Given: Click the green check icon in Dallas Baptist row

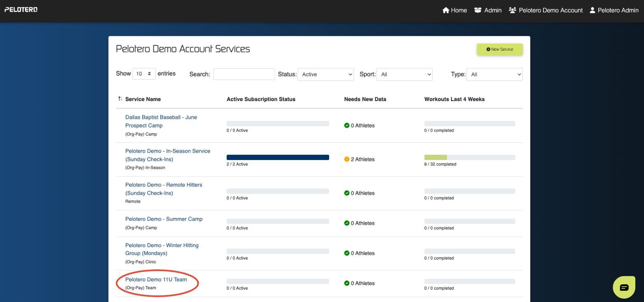Looking at the screenshot, I should (x=347, y=125).
